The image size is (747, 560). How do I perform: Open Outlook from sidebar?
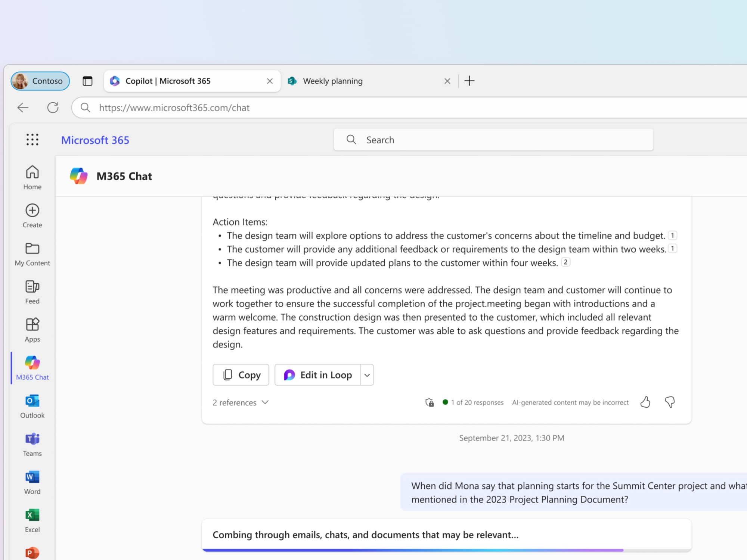[32, 407]
